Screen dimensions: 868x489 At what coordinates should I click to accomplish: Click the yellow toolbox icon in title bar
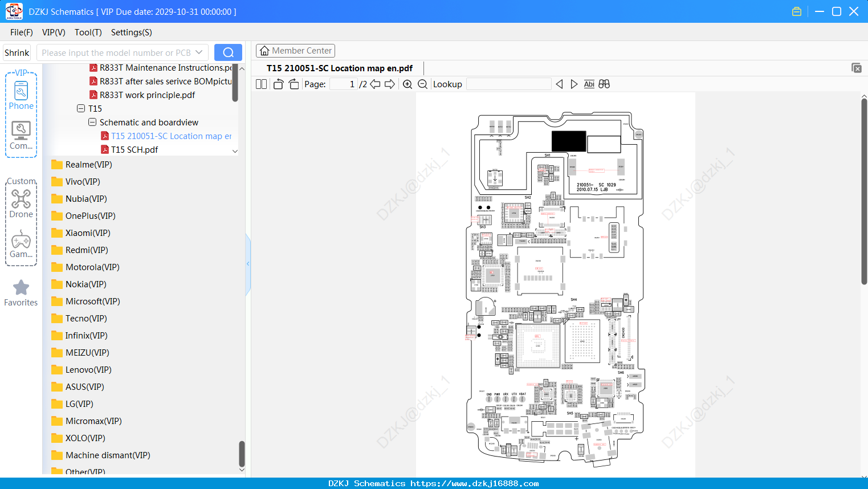pos(797,11)
